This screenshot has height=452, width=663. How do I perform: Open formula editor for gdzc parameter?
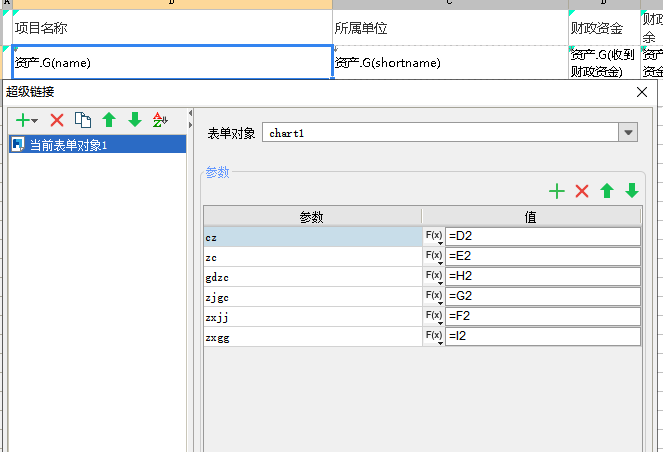pyautogui.click(x=434, y=276)
